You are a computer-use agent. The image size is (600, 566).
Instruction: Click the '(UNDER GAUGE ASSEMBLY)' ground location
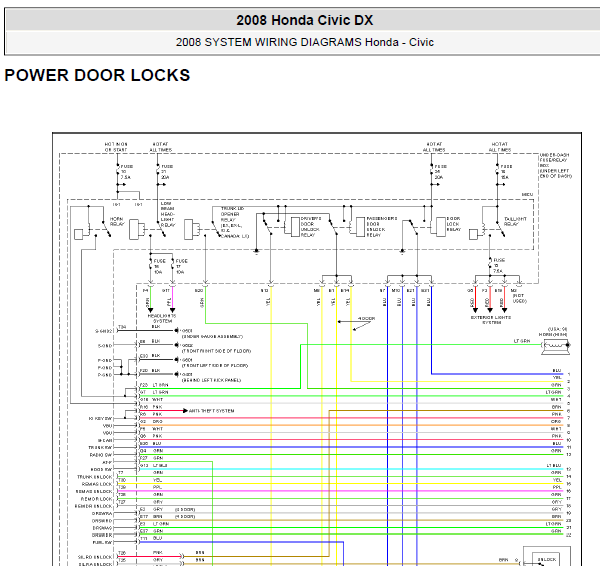tap(212, 336)
